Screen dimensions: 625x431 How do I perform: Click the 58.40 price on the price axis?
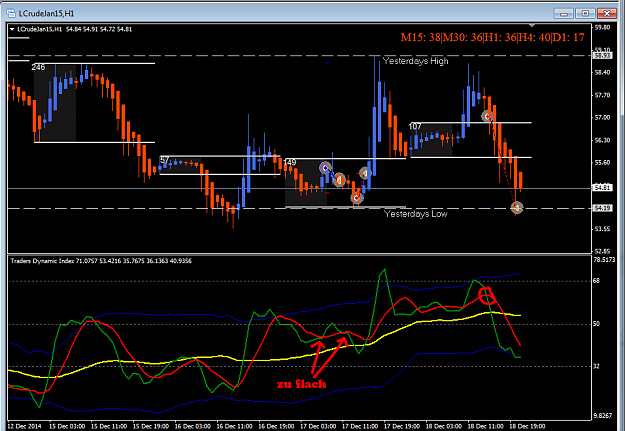[x=602, y=73]
